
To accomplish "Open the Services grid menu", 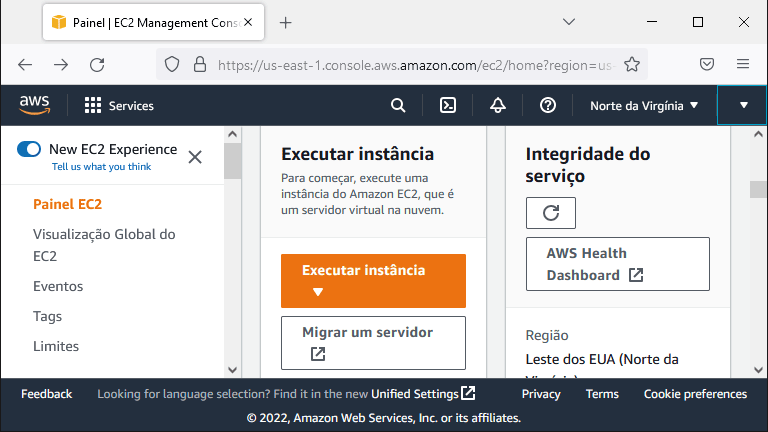I will click(x=93, y=105).
